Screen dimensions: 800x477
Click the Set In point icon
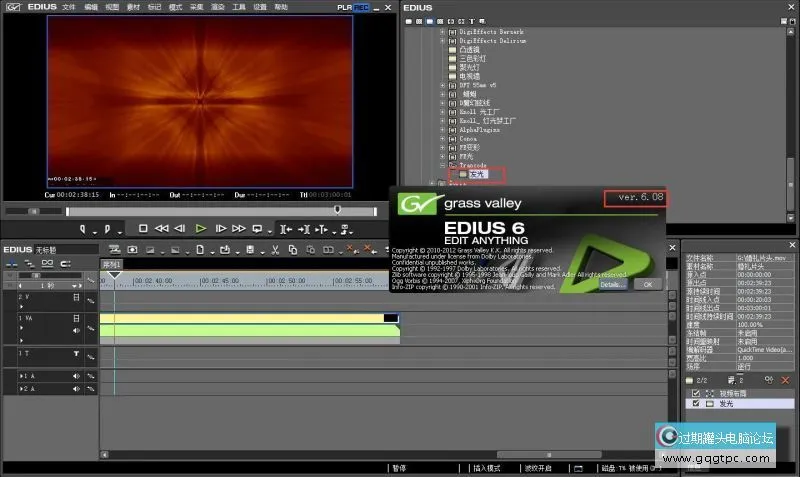[x=82, y=228]
